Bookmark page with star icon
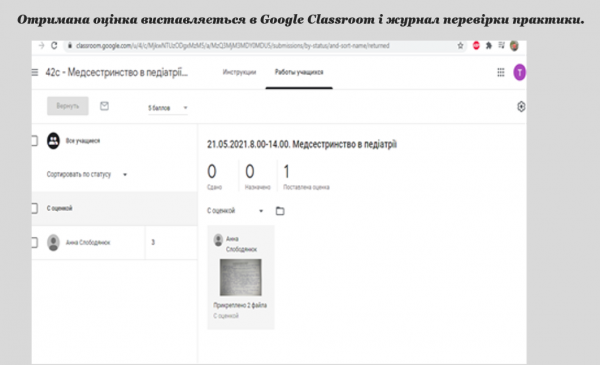The width and height of the screenshot is (600, 365). [460, 46]
